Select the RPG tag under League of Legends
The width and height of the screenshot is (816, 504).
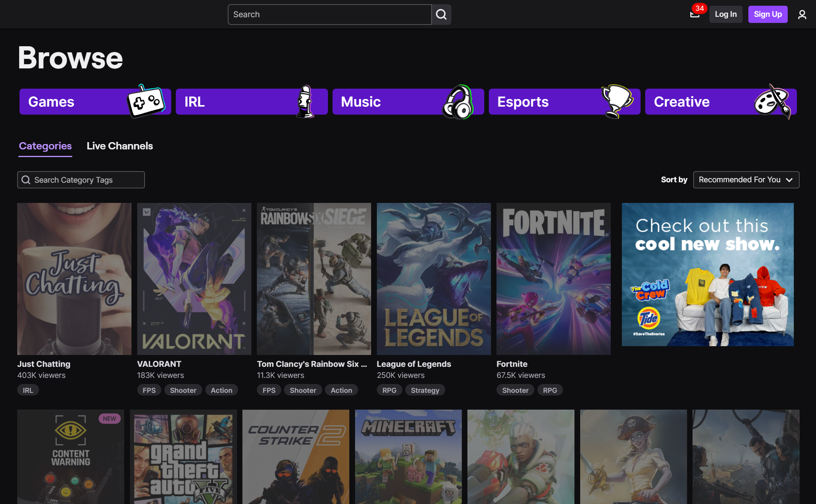pyautogui.click(x=389, y=390)
